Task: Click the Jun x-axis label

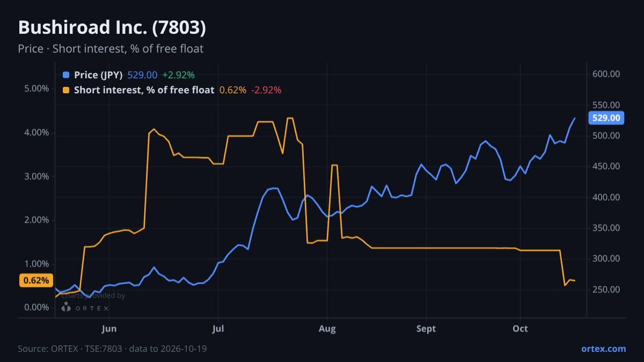Action: click(109, 329)
